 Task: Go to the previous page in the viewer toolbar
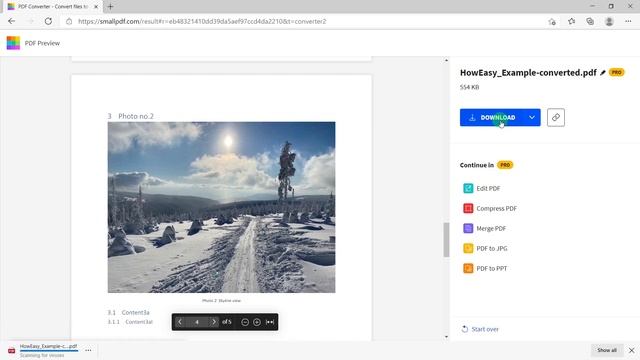point(180,322)
